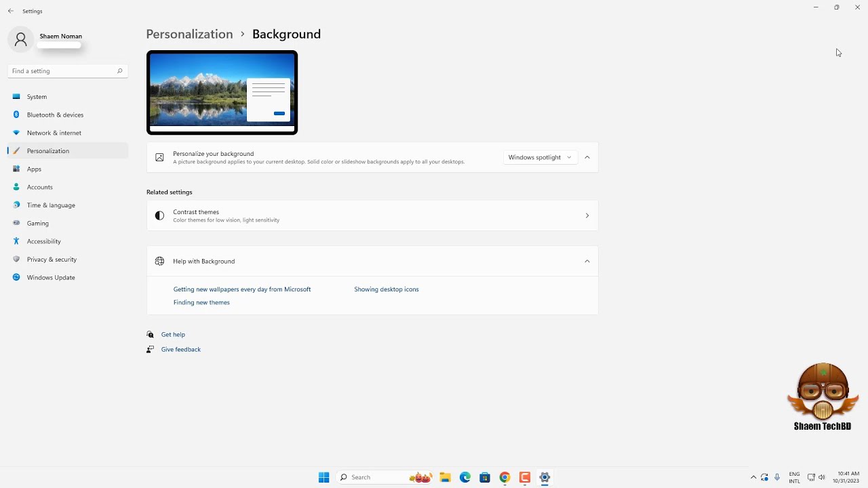Collapse the Personalize your background section
This screenshot has height=488, width=868.
point(587,157)
